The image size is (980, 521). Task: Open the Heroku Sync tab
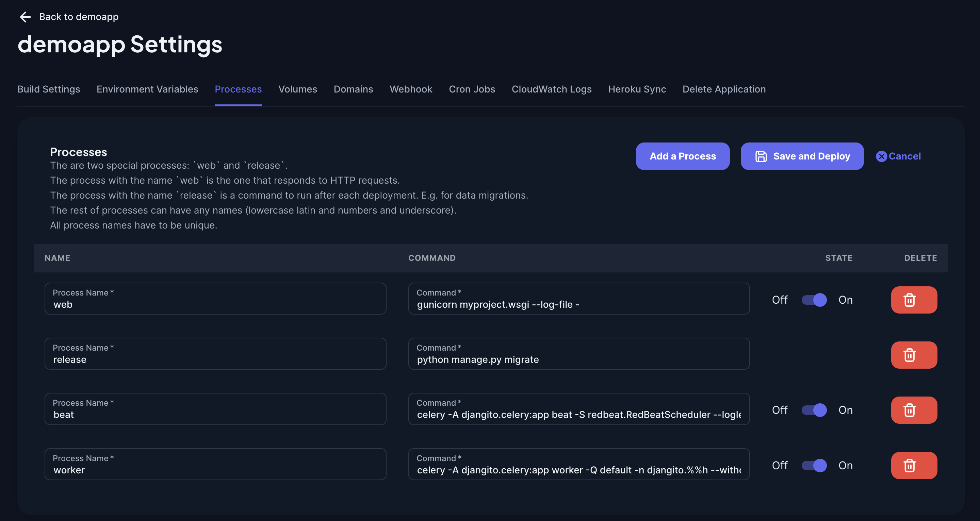coord(637,89)
